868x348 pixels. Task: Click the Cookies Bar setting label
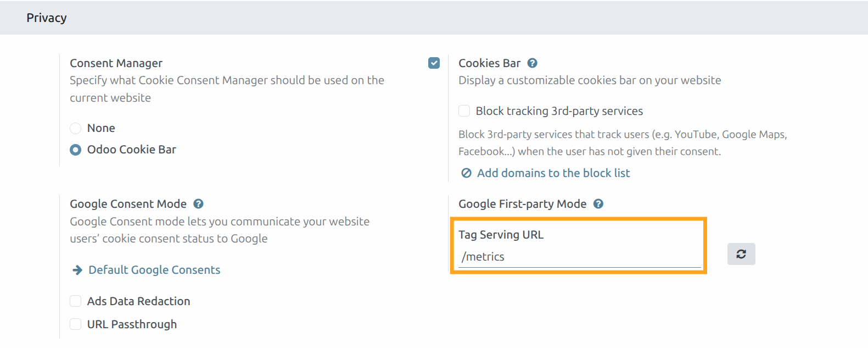489,63
